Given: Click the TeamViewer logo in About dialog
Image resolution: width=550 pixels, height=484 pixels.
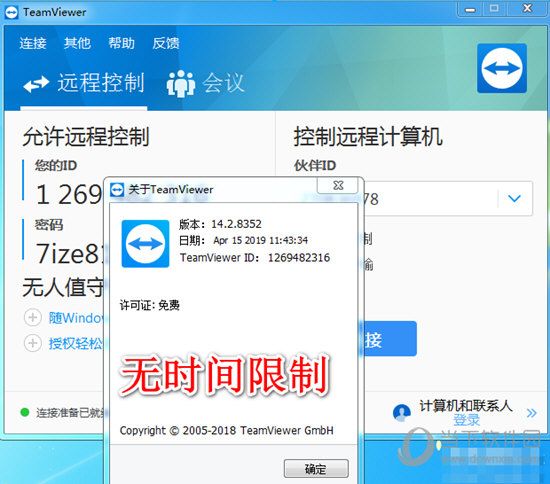Looking at the screenshot, I should [145, 244].
